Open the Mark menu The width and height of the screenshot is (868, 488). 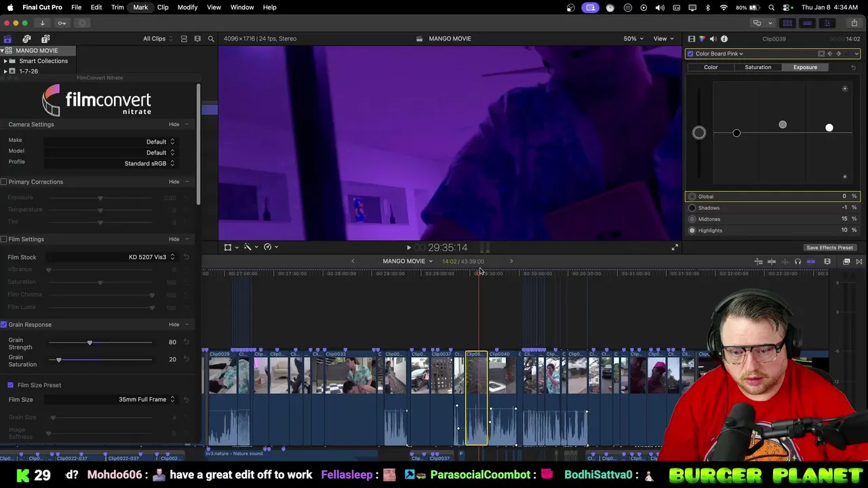pyautogui.click(x=140, y=7)
